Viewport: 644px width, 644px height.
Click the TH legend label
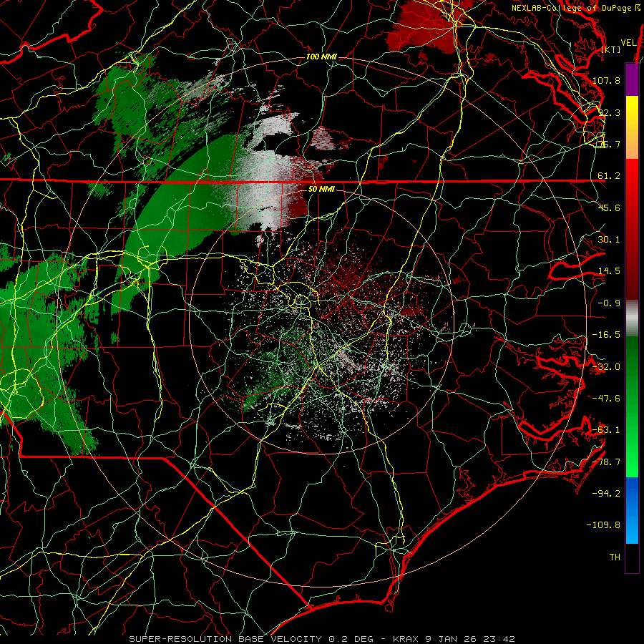pyautogui.click(x=615, y=557)
